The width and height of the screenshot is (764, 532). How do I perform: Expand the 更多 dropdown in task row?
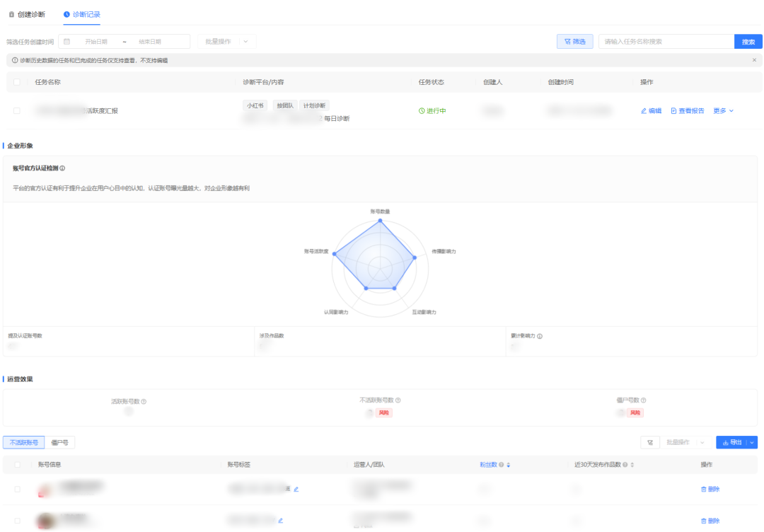point(723,111)
